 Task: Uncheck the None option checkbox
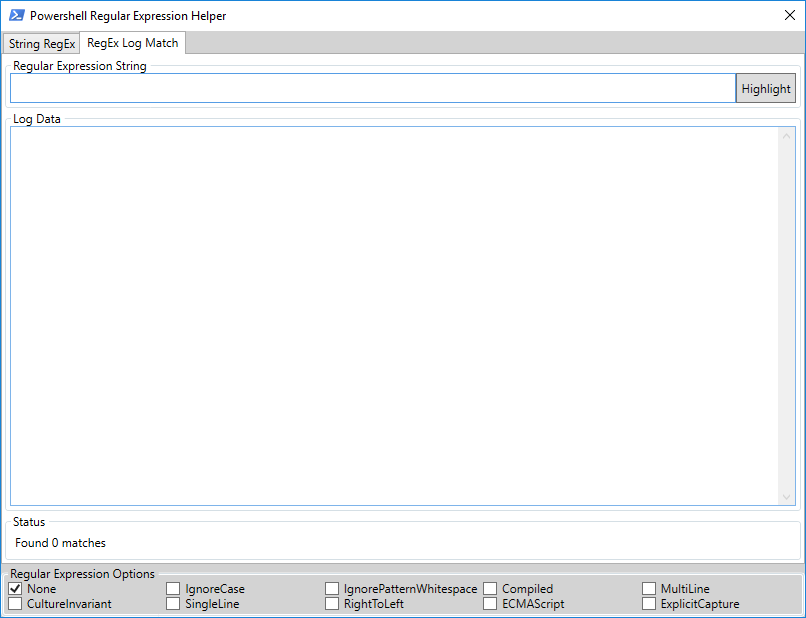15,589
